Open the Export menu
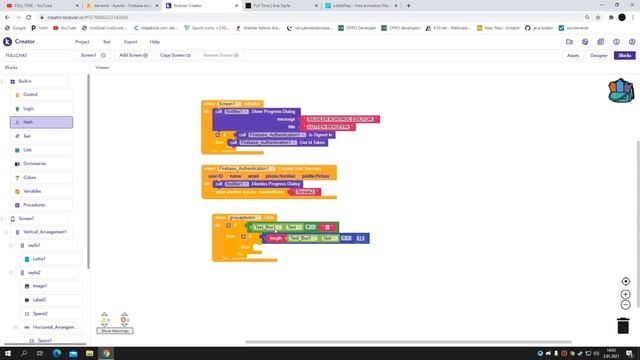 tap(131, 42)
